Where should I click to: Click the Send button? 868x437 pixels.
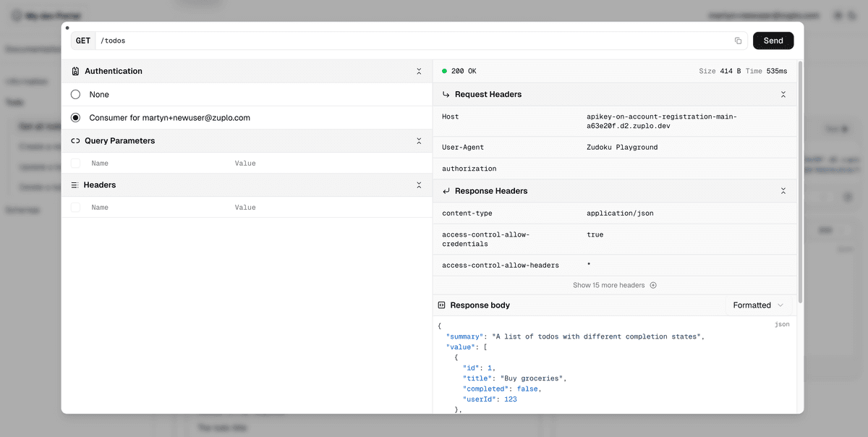click(773, 41)
